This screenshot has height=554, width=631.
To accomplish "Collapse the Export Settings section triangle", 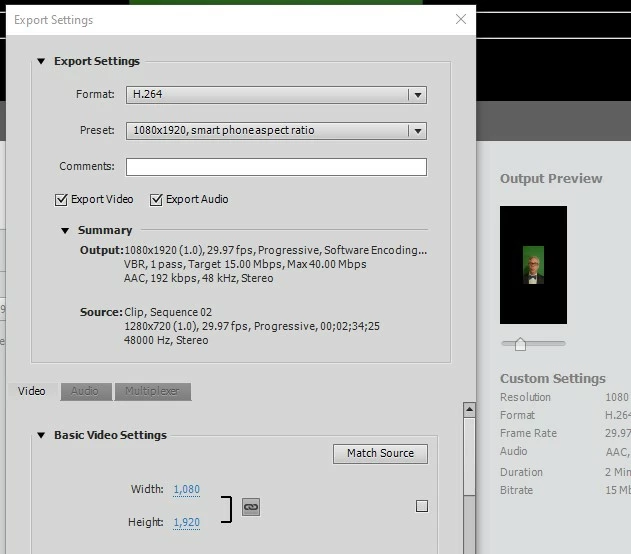I will click(41, 61).
